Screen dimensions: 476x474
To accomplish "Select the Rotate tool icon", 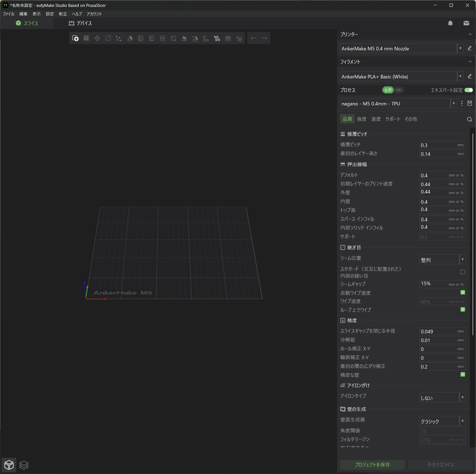I will coord(108,38).
